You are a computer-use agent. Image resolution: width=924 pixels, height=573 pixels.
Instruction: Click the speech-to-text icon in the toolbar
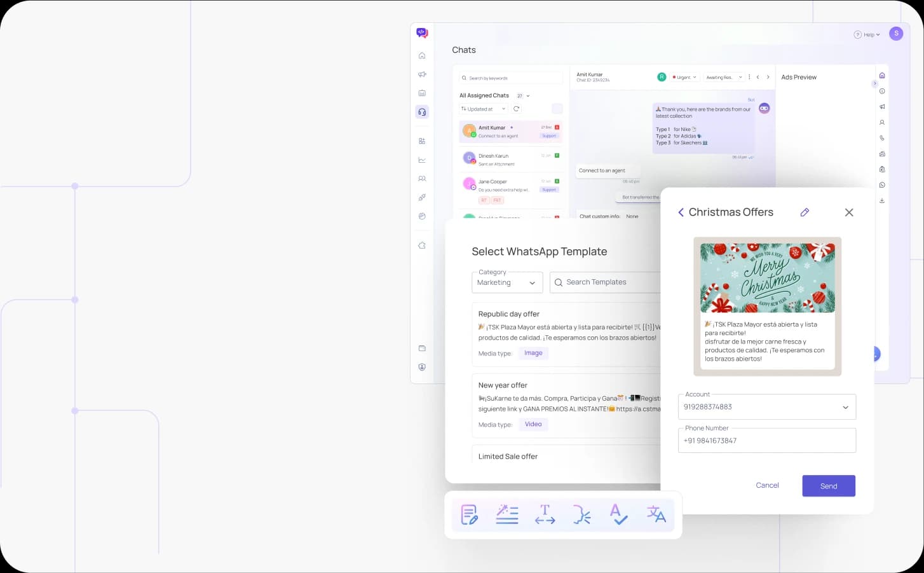click(581, 514)
